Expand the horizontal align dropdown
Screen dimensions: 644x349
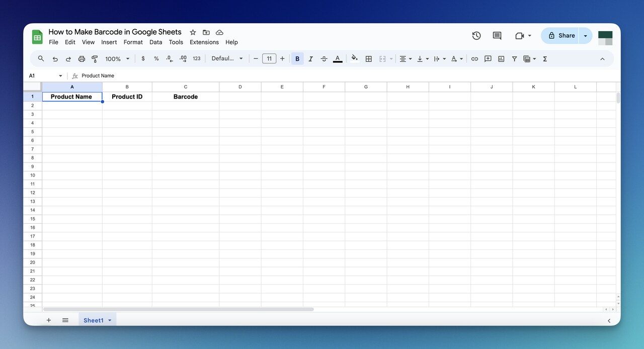(411, 59)
